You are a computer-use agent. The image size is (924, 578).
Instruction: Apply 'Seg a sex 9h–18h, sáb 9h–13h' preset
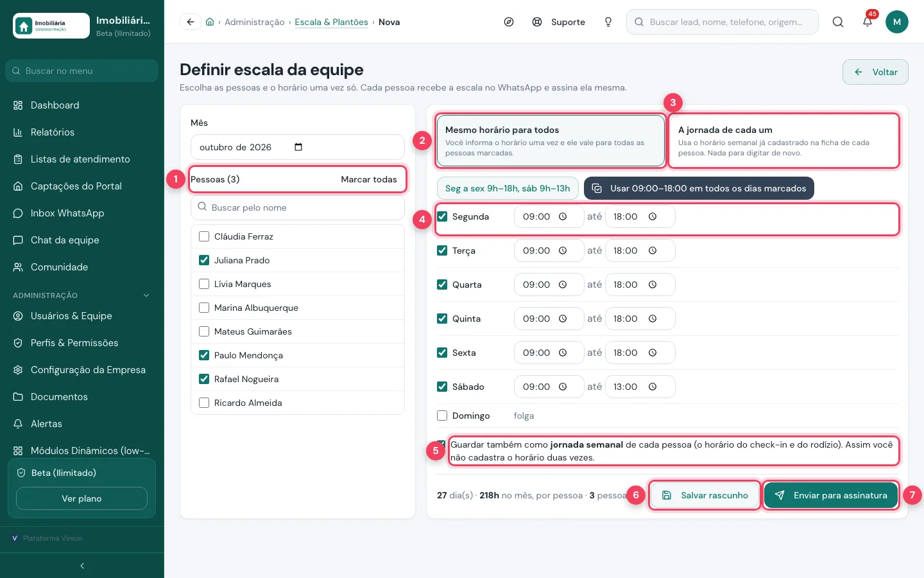click(x=508, y=188)
